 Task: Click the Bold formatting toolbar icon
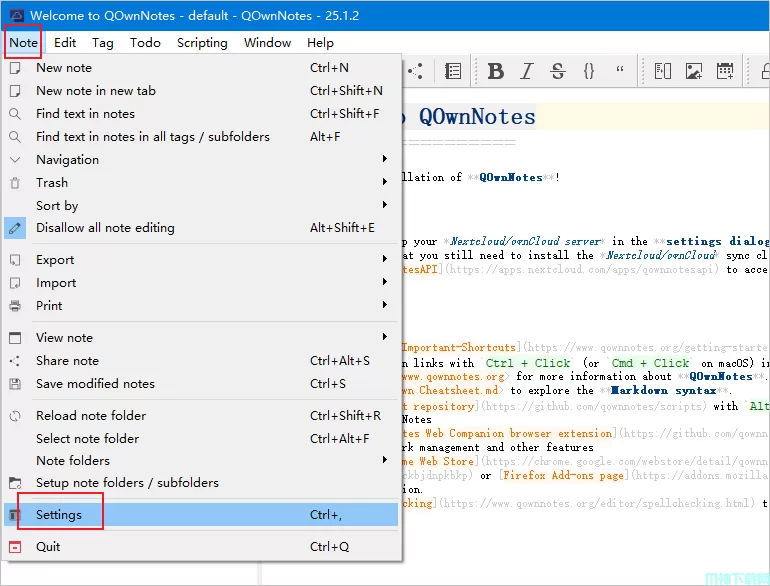(x=496, y=71)
